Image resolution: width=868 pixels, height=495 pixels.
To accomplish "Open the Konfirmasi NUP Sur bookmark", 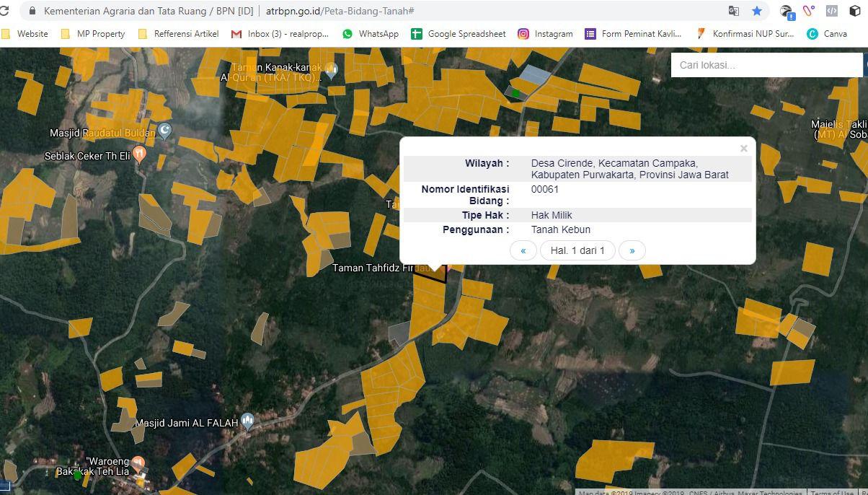I will tap(745, 34).
